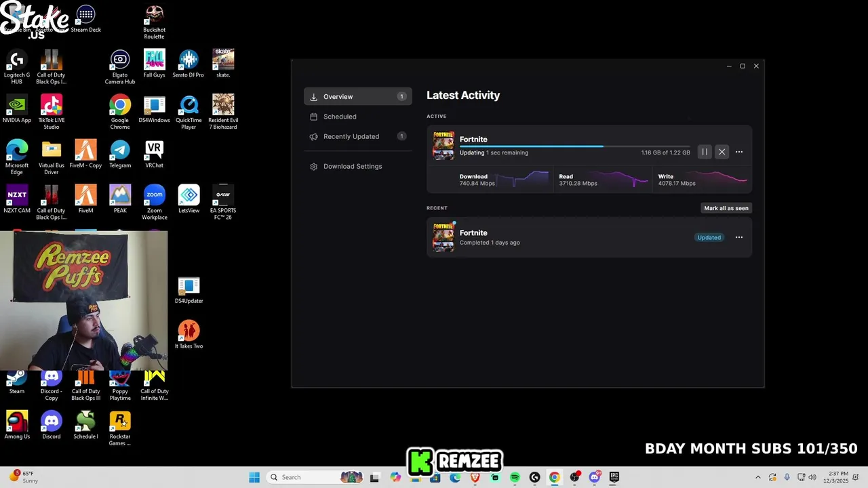Open the skate. desktop icon
This screenshot has height=488, width=868.
pyautogui.click(x=223, y=63)
